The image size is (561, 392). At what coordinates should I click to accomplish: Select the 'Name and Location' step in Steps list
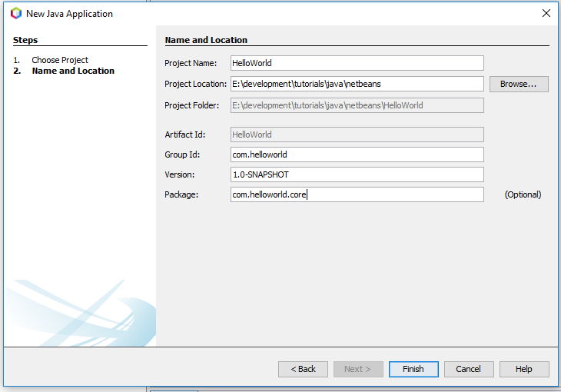point(73,71)
